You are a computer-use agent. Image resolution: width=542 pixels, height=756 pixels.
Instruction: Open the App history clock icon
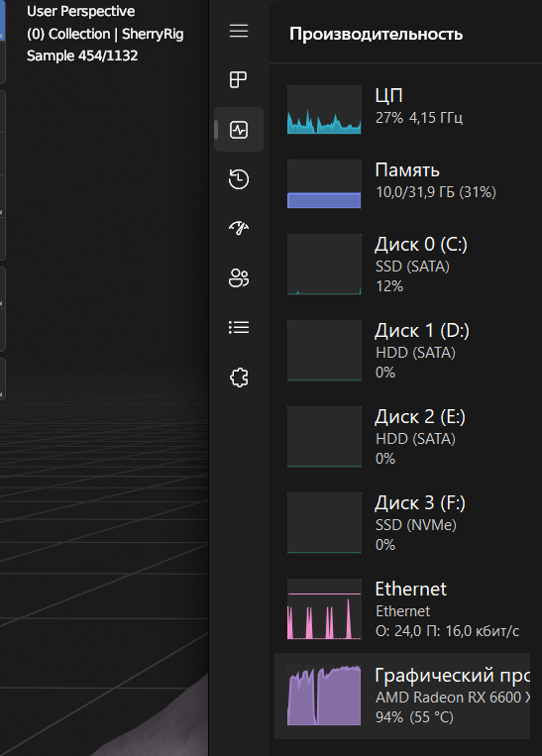239,179
